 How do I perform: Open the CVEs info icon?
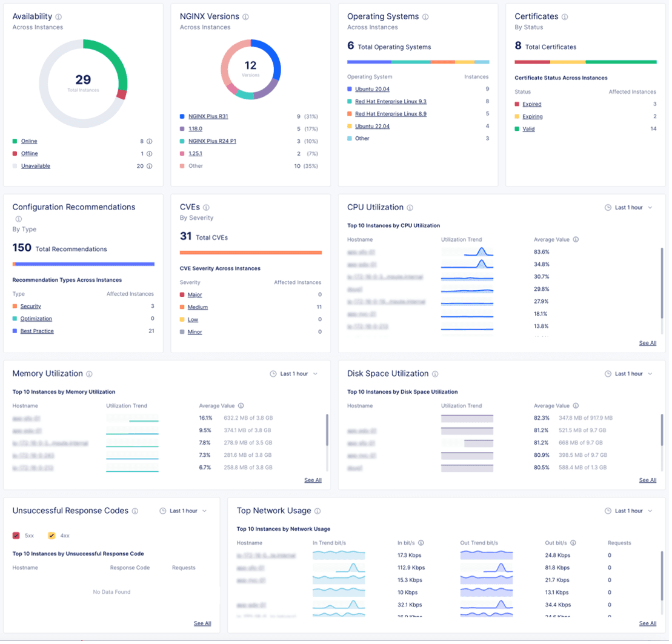coord(207,207)
